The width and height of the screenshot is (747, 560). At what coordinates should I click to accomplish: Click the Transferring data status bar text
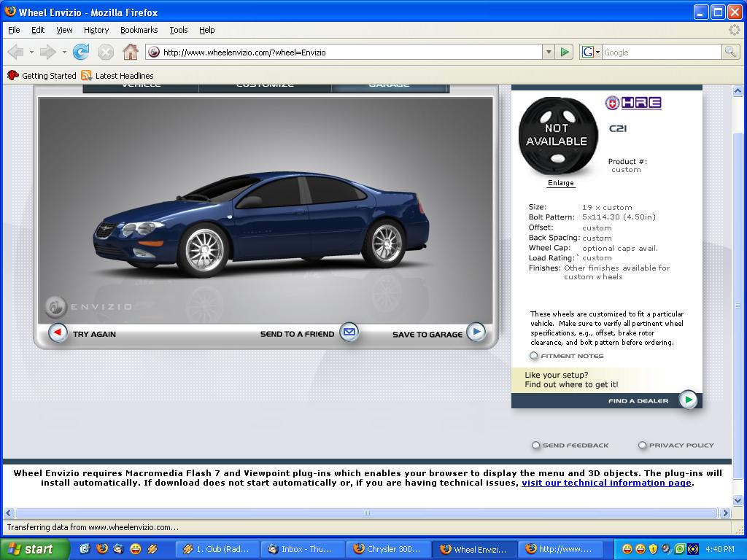(93, 527)
